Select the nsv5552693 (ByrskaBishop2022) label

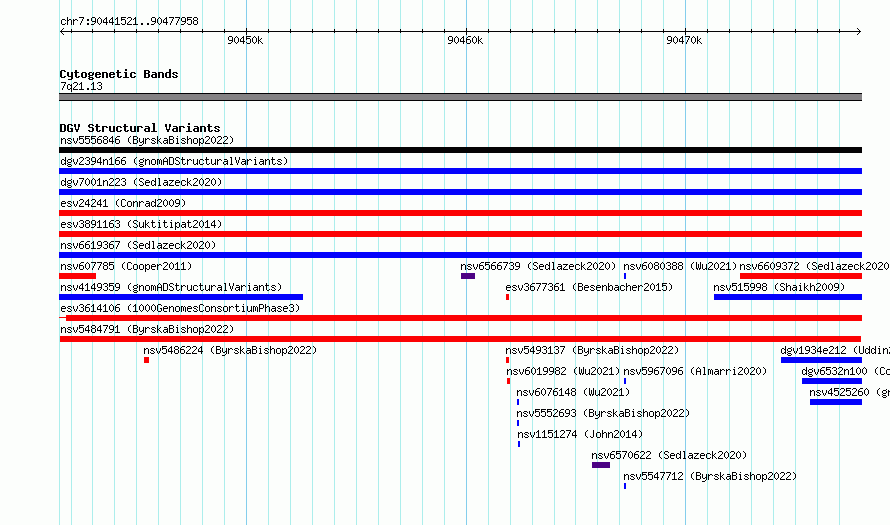[603, 413]
